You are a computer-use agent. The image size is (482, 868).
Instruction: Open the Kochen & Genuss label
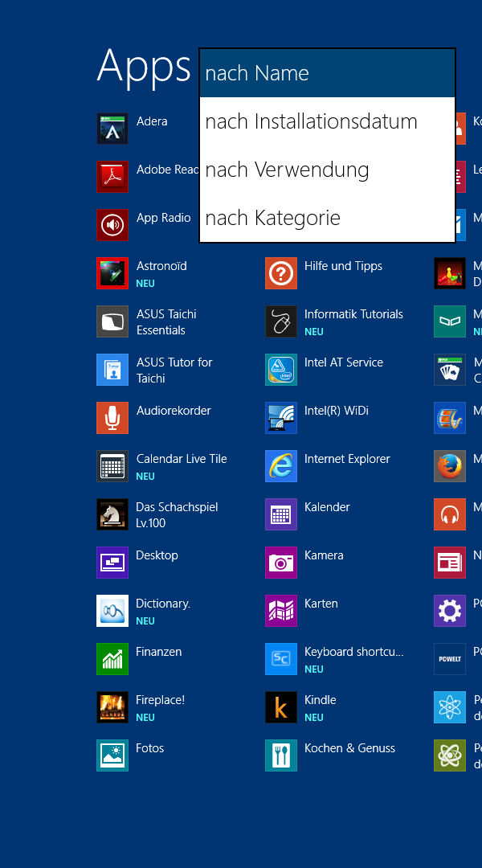click(x=349, y=748)
